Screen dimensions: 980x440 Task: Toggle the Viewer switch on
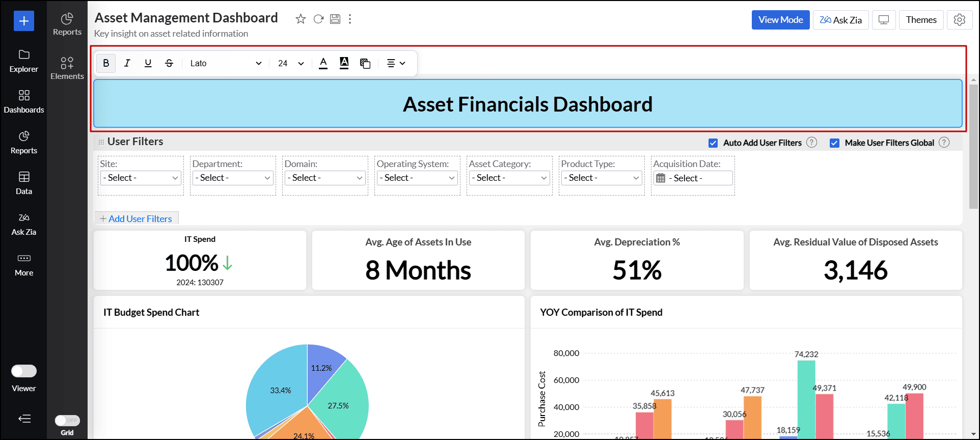tap(24, 371)
